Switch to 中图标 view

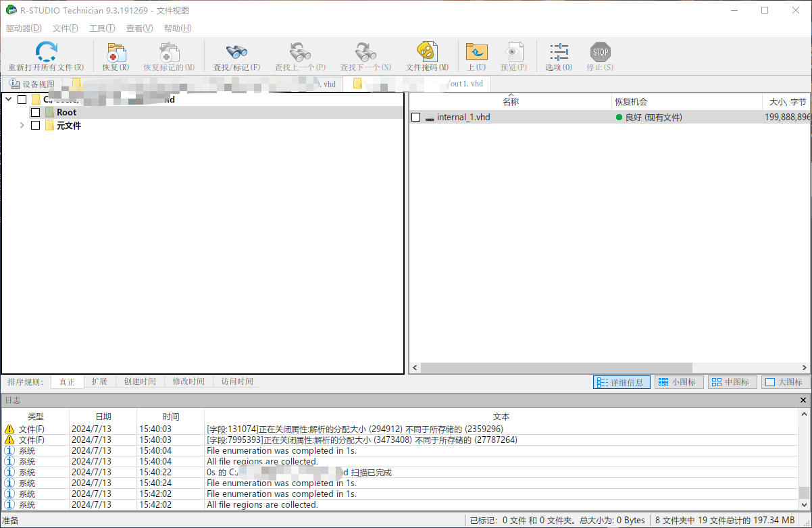coord(732,382)
